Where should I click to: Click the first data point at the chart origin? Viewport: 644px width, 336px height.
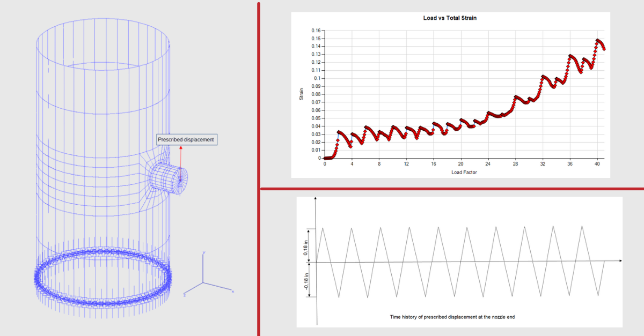click(325, 158)
